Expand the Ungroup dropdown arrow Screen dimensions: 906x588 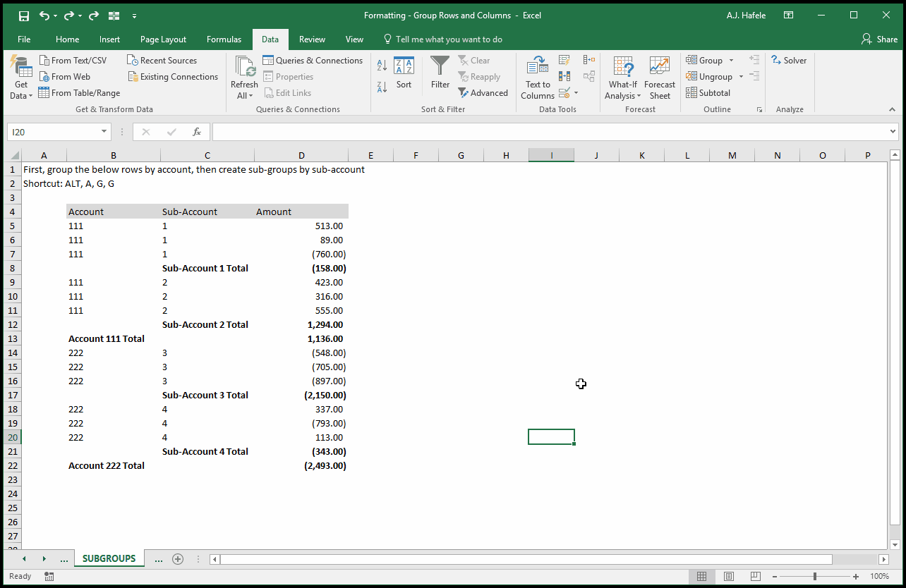click(741, 77)
